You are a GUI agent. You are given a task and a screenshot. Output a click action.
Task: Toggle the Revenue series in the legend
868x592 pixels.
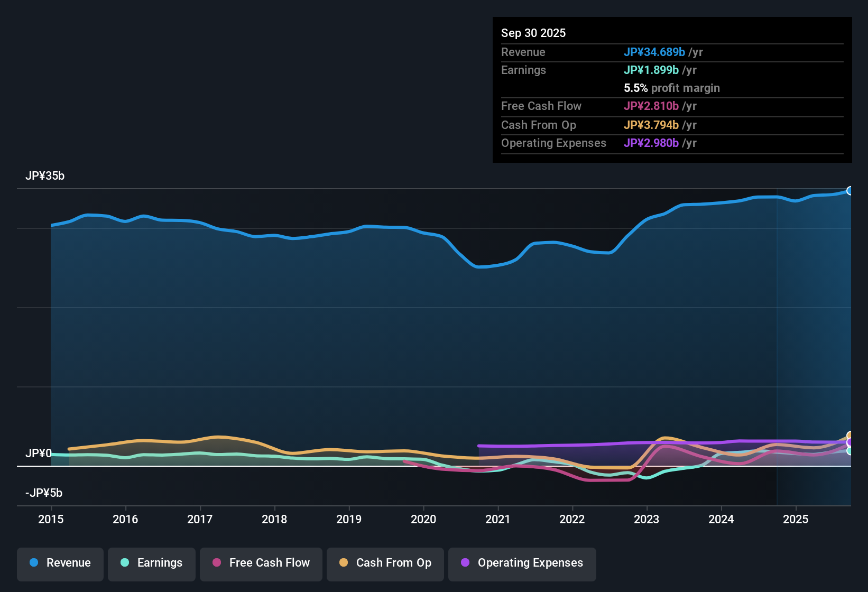pos(60,563)
